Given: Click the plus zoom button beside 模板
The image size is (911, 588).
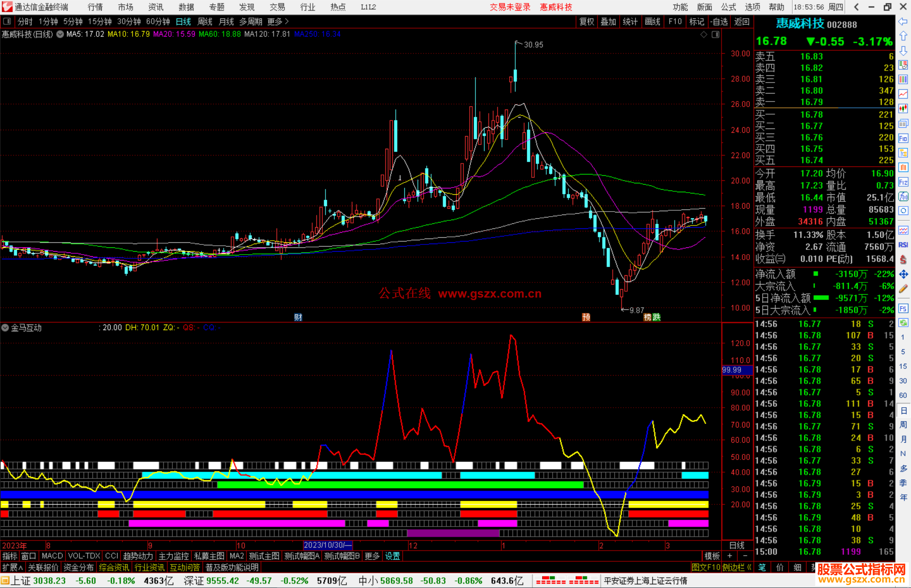Looking at the screenshot, I should click(x=730, y=556).
